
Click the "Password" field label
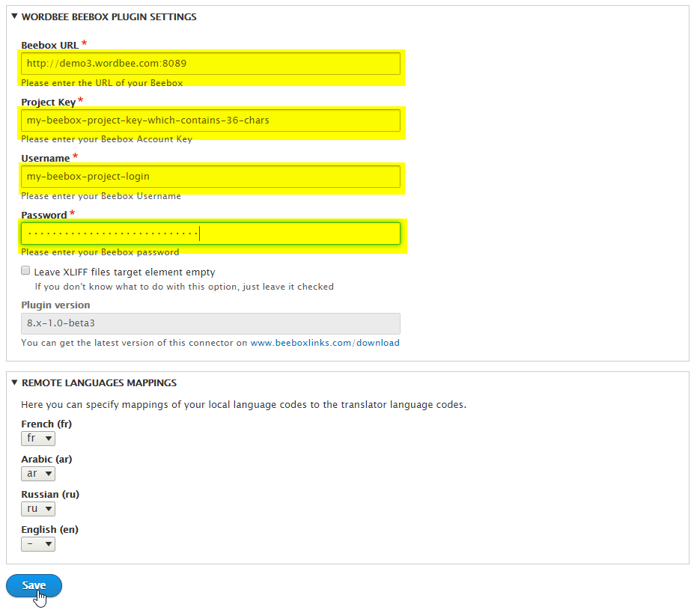43,216
